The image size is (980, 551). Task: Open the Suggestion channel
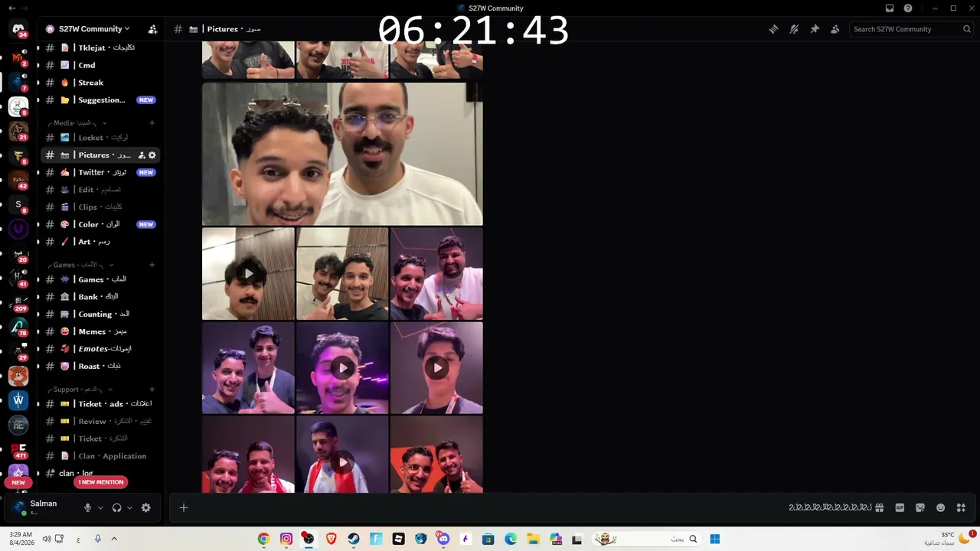click(x=100, y=100)
